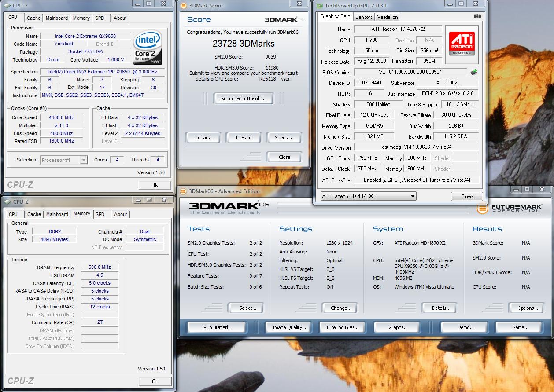Open the ATI Radeon HD 4870 X2 dropdown
This screenshot has height=392, width=554.
pos(368,196)
